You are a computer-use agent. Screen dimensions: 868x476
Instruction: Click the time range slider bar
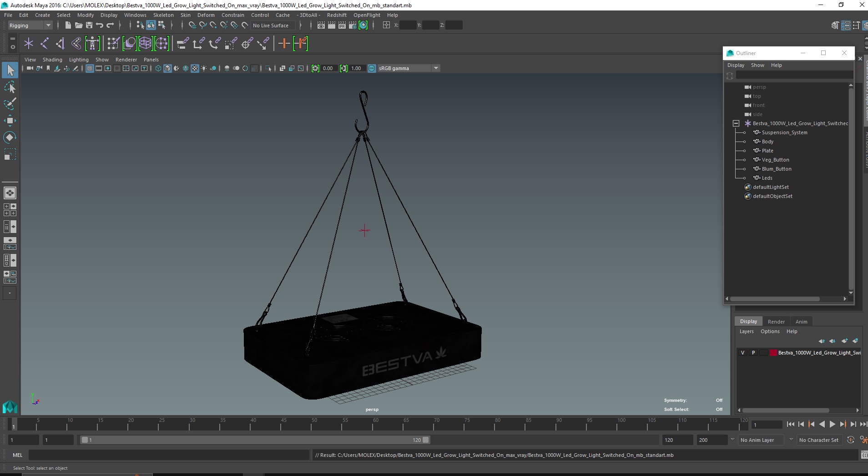click(255, 440)
